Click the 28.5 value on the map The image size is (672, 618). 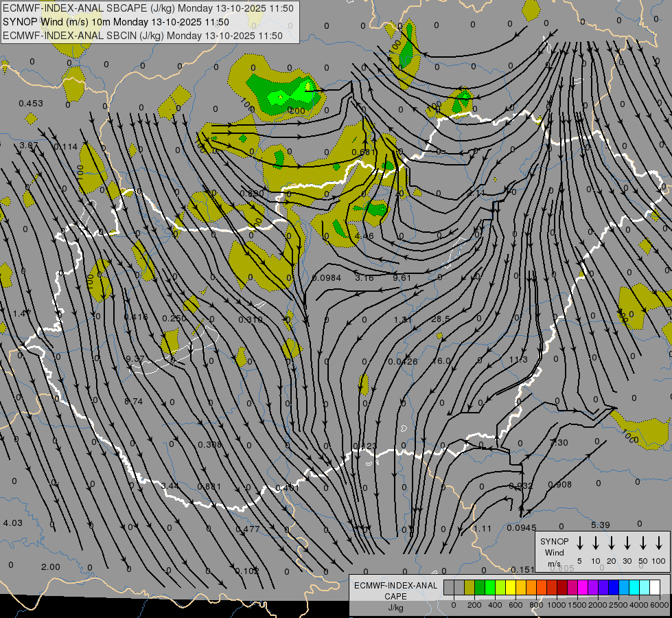tap(441, 319)
